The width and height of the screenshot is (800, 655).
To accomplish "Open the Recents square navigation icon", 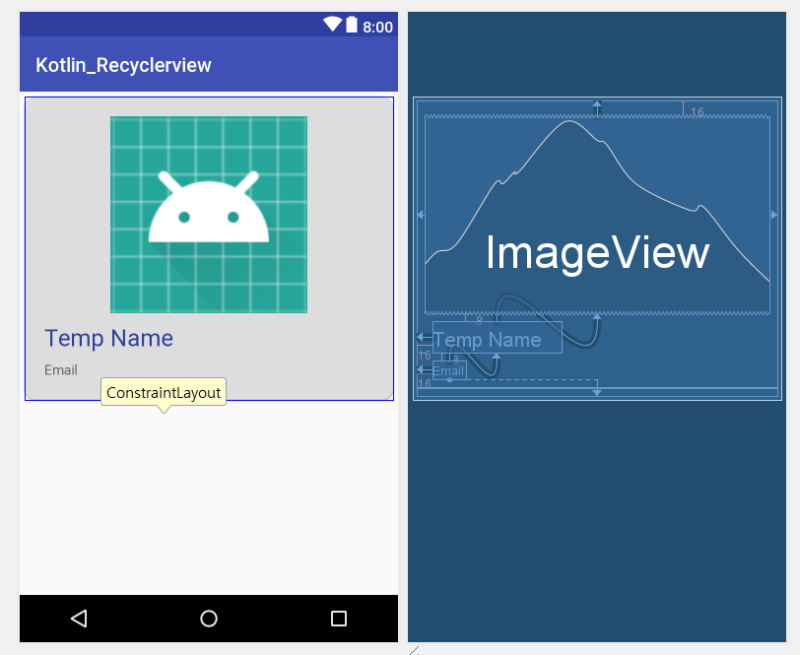I will click(338, 618).
